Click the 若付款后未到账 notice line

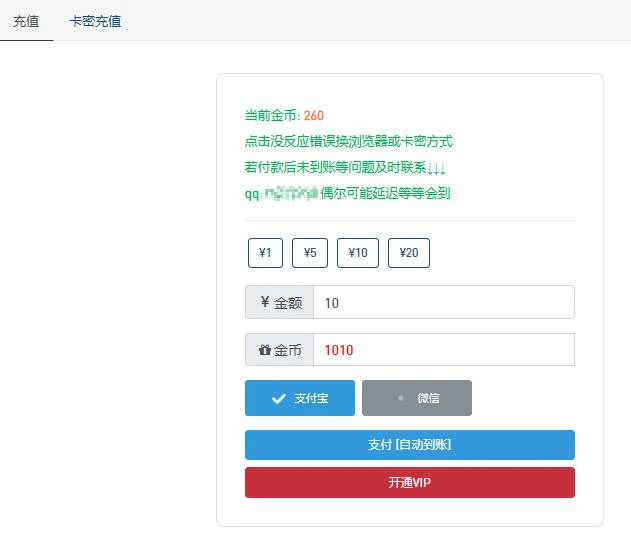tap(345, 167)
